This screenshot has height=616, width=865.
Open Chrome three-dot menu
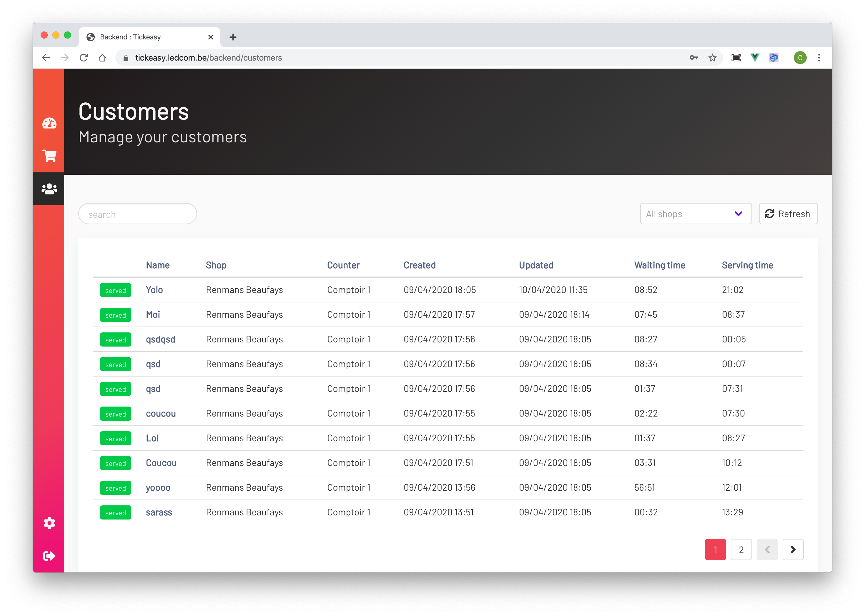(819, 58)
